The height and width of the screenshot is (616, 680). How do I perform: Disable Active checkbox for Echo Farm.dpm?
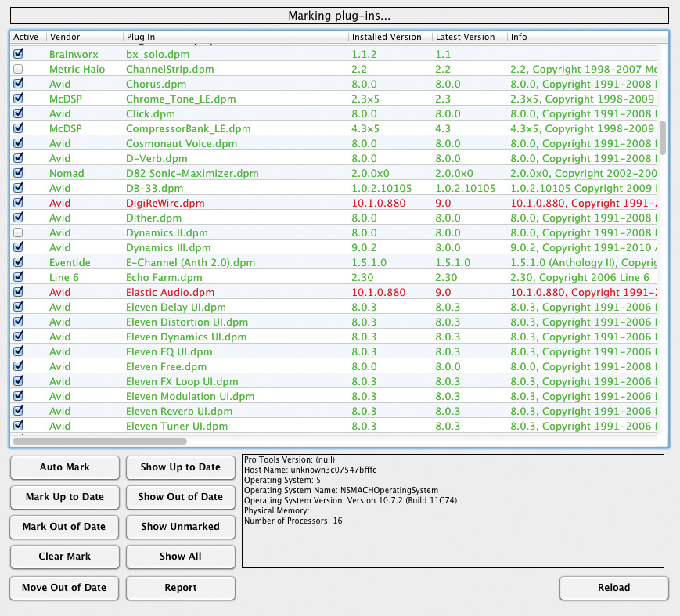[x=18, y=277]
